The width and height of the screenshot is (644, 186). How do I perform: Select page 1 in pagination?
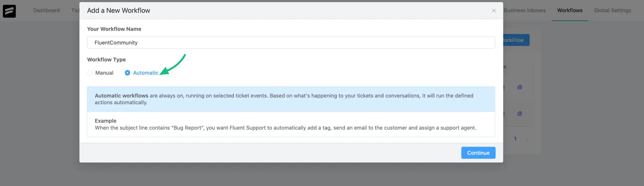pyautogui.click(x=515, y=139)
